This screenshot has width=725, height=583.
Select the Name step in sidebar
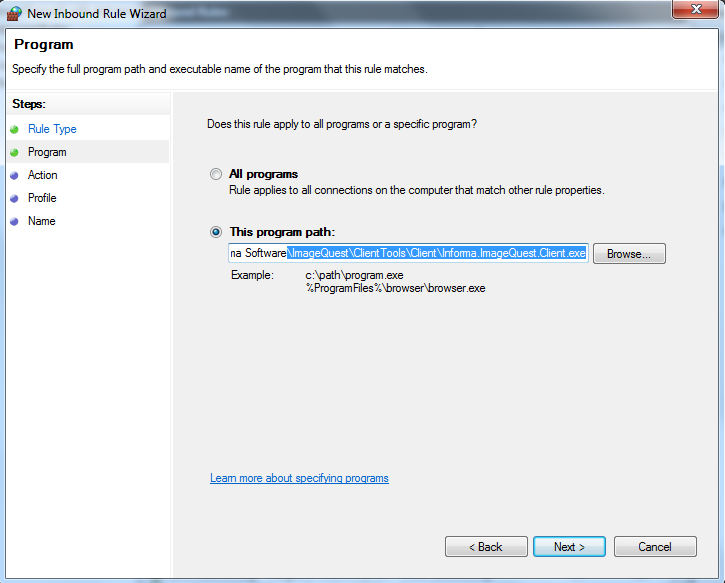pyautogui.click(x=42, y=221)
